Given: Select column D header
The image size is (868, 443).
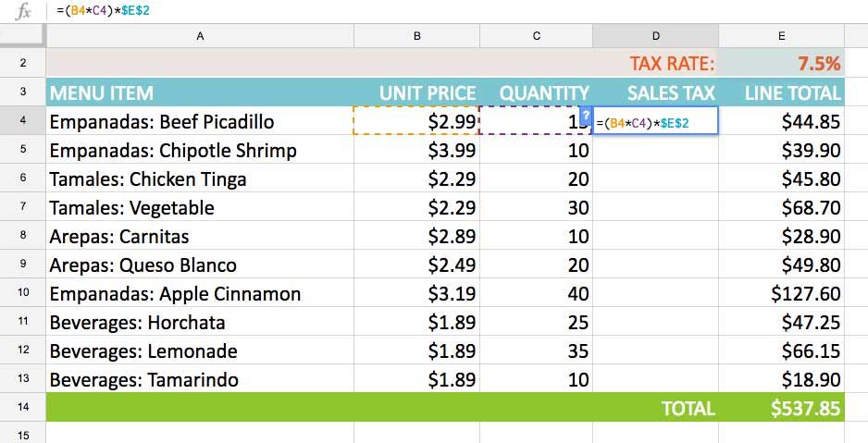Looking at the screenshot, I should (655, 36).
